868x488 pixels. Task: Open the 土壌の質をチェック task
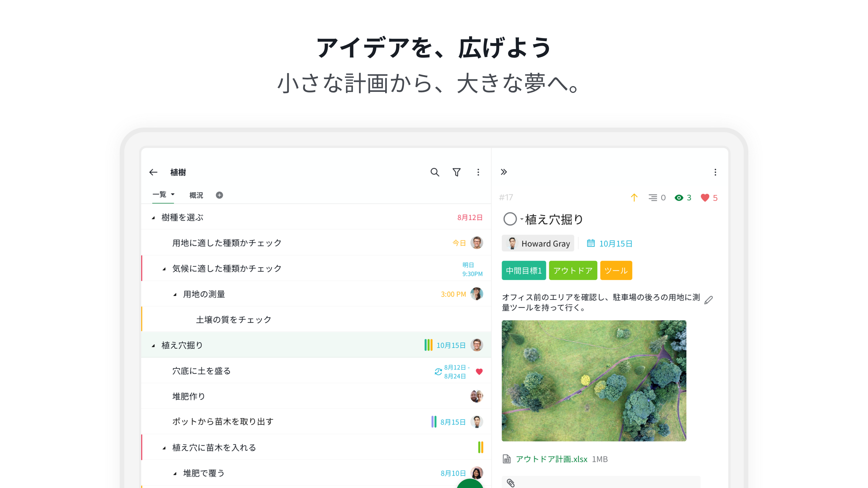tap(316, 319)
